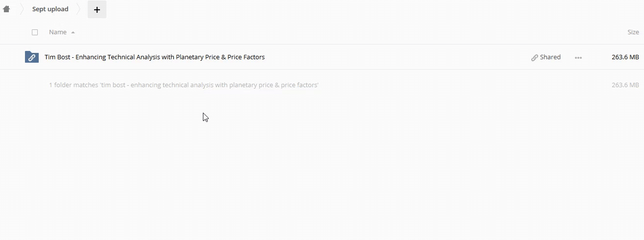644x240 pixels.
Task: Click the shared folder icon for Tim Bost
Action: [x=32, y=57]
